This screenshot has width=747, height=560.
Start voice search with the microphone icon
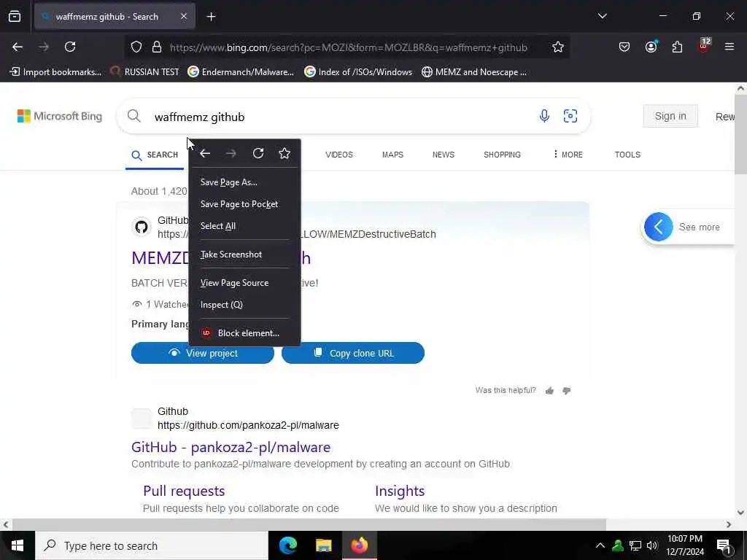click(544, 116)
